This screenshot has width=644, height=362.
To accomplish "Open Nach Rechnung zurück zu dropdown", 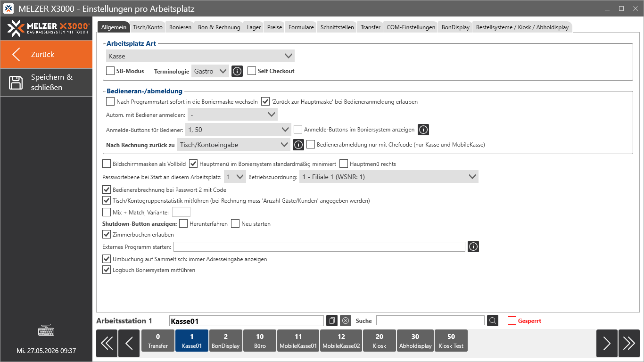I will (x=234, y=145).
